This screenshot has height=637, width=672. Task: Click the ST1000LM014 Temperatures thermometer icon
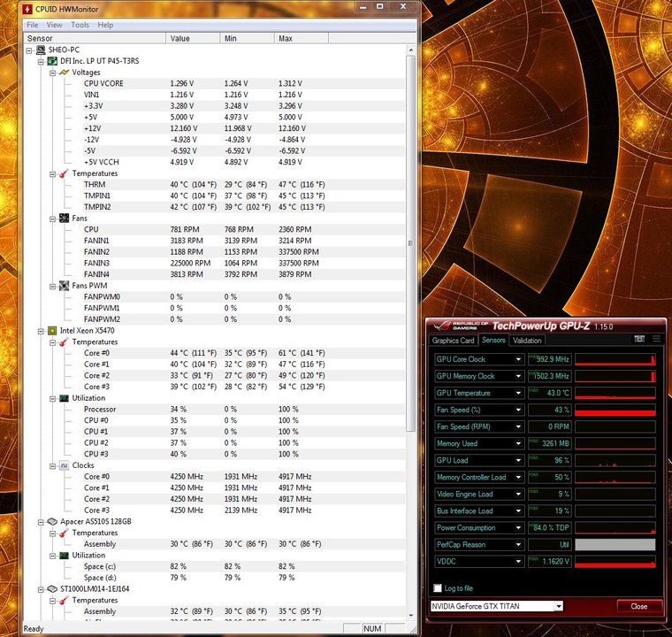[64, 601]
